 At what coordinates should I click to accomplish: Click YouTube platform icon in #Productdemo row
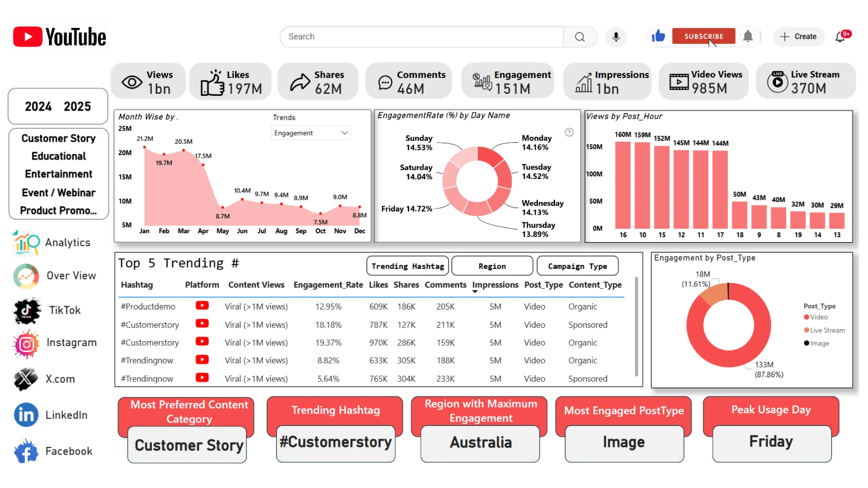click(x=202, y=306)
